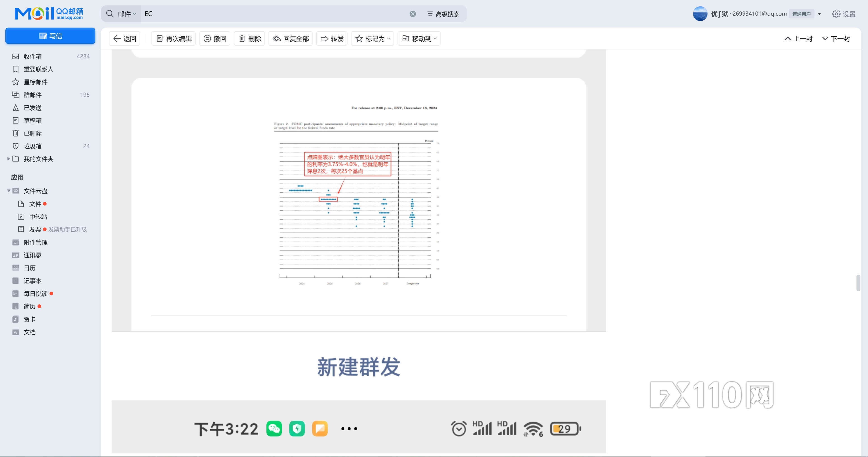The image size is (868, 457).
Task: Click the bookmark icon beside 重要联系人
Action: click(x=16, y=69)
